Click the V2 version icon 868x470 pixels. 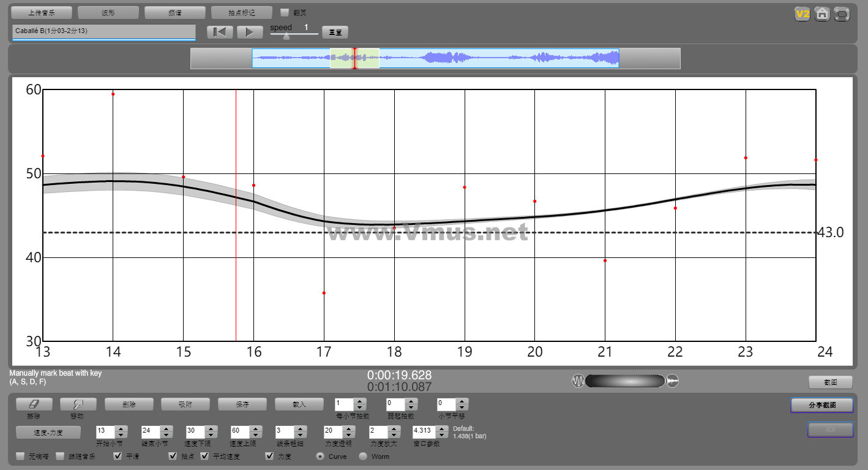802,14
